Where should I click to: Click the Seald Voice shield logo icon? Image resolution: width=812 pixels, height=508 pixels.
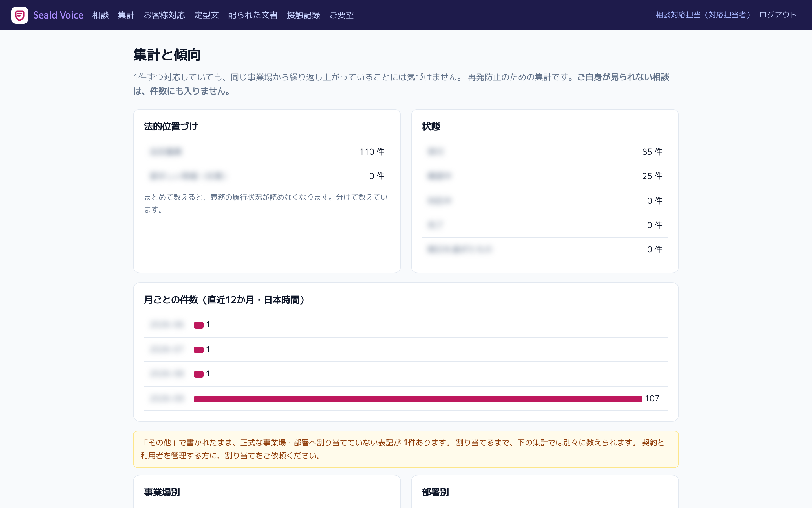tap(19, 15)
